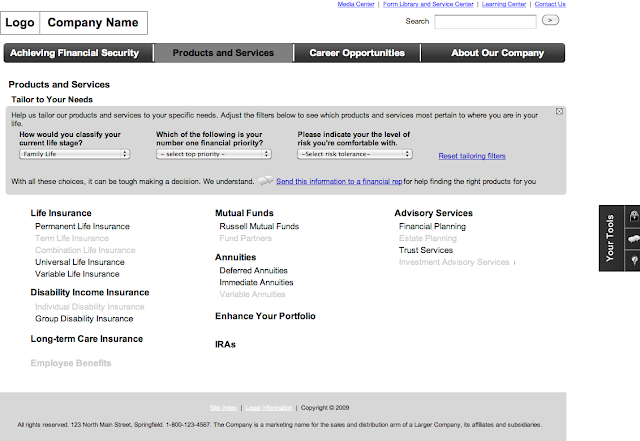Click the Mutual Funds heading
The image size is (640, 441).
click(244, 213)
